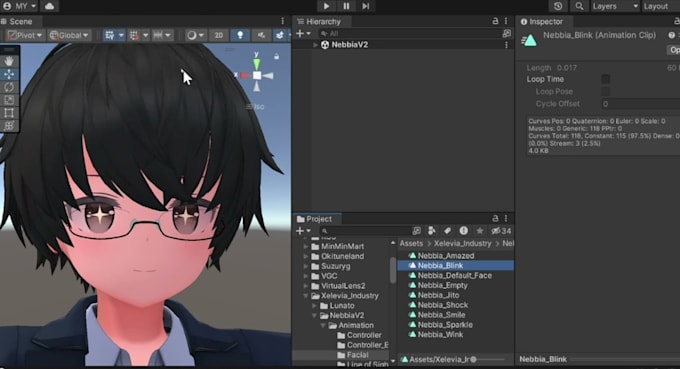Open Unity version history icon
The image size is (680, 369).
[x=558, y=6]
